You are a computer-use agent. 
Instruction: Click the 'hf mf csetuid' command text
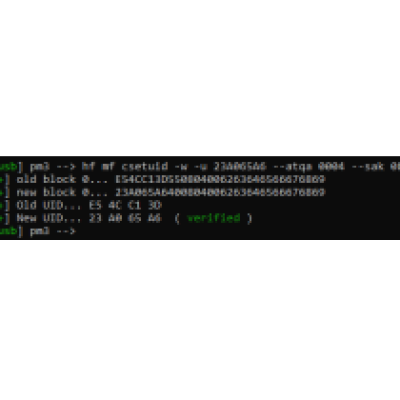(x=125, y=166)
